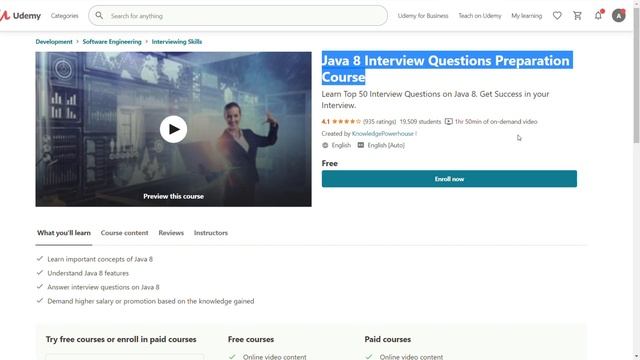Open the Development breadcrumb
Viewport: 640px width, 360px height.
(x=54, y=42)
